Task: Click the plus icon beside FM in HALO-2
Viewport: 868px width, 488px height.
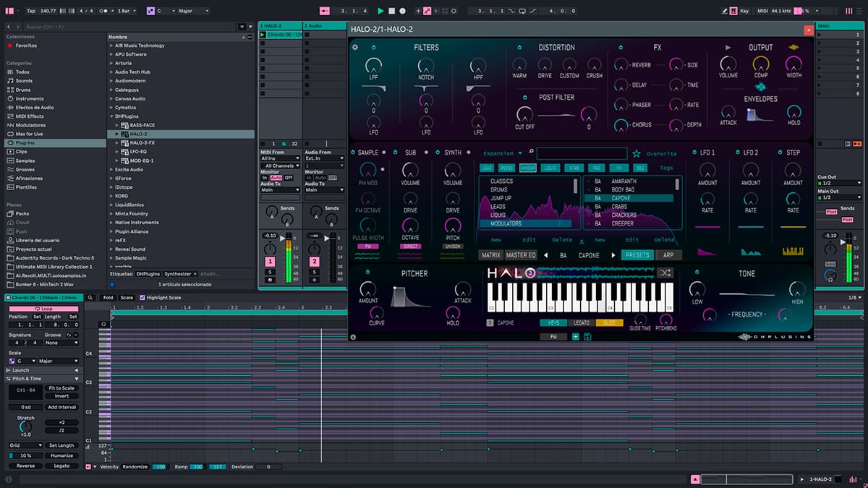Action: (x=576, y=337)
